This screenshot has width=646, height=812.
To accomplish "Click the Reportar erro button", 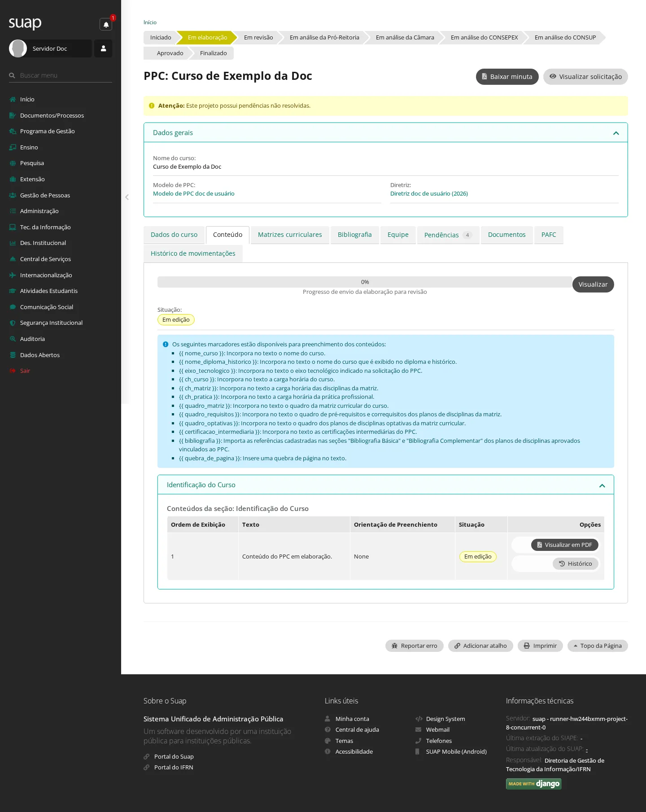I will pyautogui.click(x=414, y=646).
